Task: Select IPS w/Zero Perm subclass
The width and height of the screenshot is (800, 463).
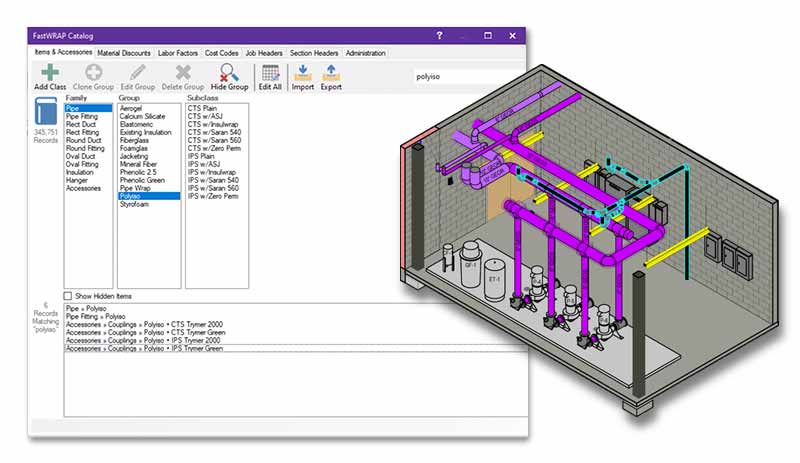Action: click(217, 196)
